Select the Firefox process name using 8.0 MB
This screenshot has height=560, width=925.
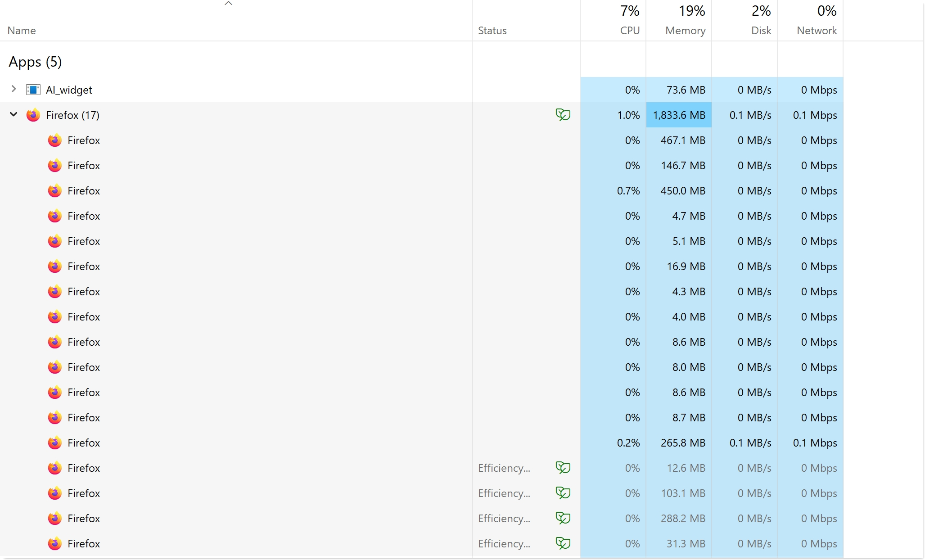point(84,367)
